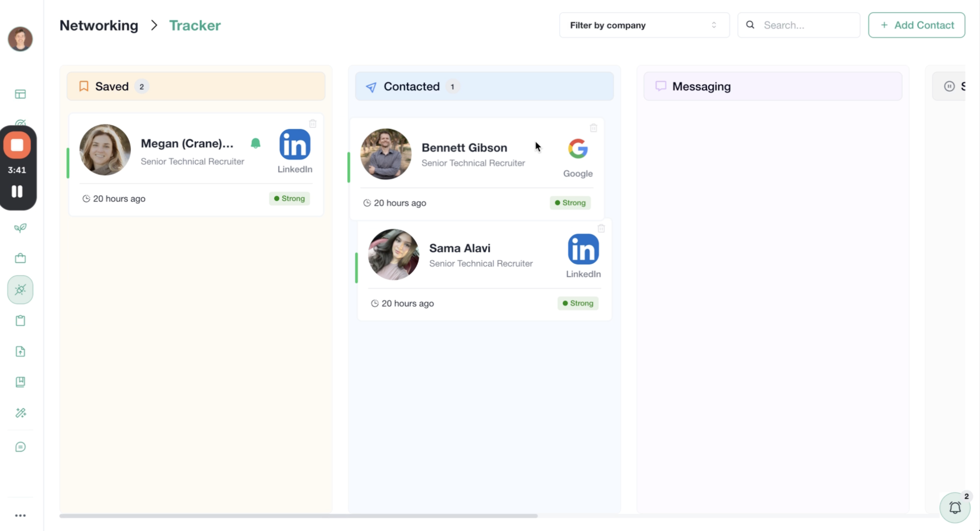The height and width of the screenshot is (531, 980).
Task: Open the chat bubble icon in the sidebar
Action: point(20,447)
